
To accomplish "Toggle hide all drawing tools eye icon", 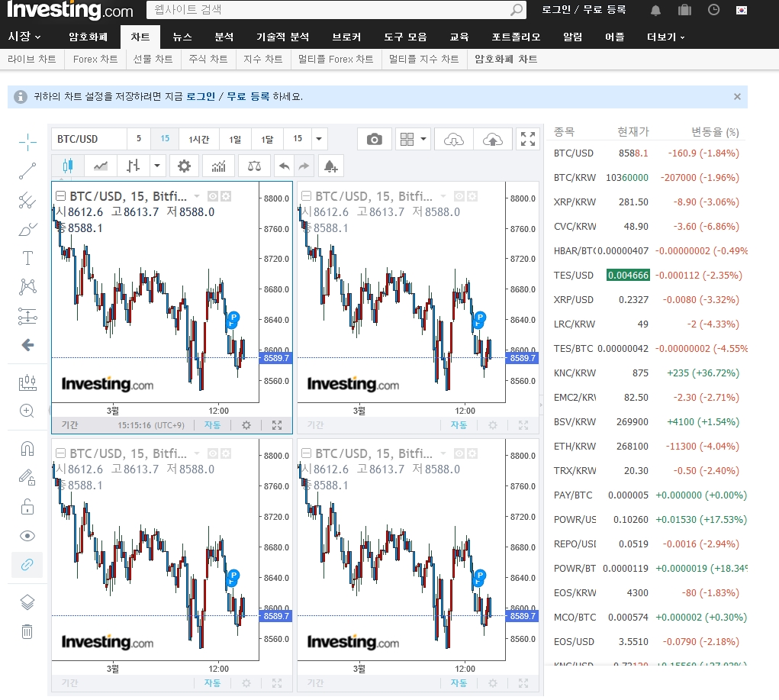I will pos(27,536).
